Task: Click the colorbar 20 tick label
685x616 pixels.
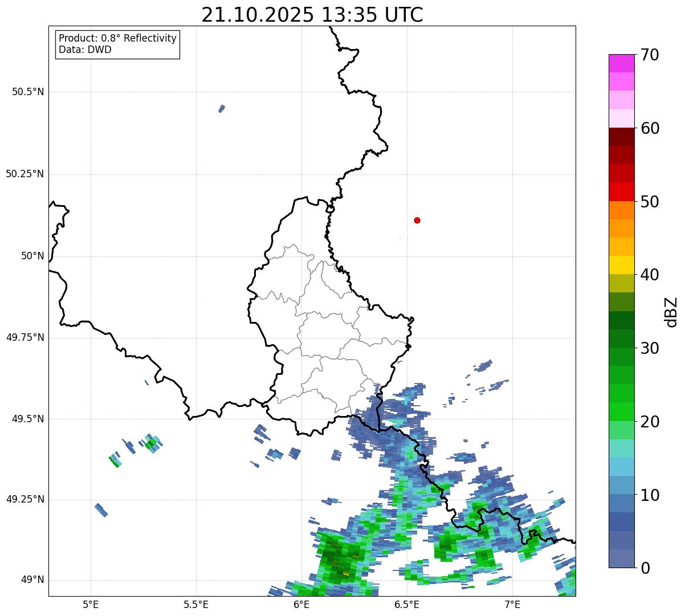Action: point(650,422)
